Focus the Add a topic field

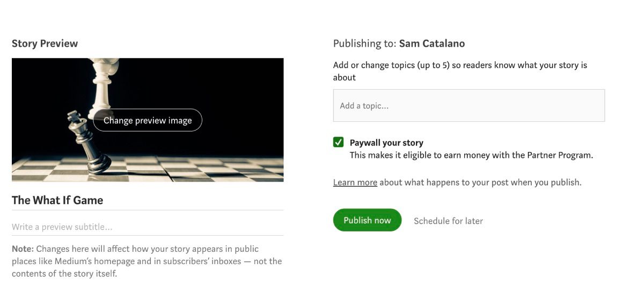coord(469,106)
